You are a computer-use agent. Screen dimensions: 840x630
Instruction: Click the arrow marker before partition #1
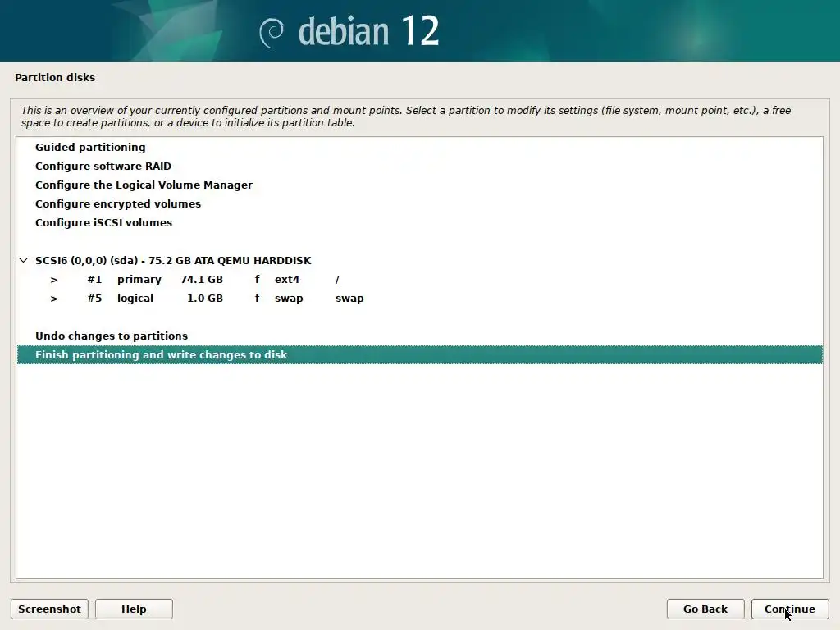click(x=54, y=280)
